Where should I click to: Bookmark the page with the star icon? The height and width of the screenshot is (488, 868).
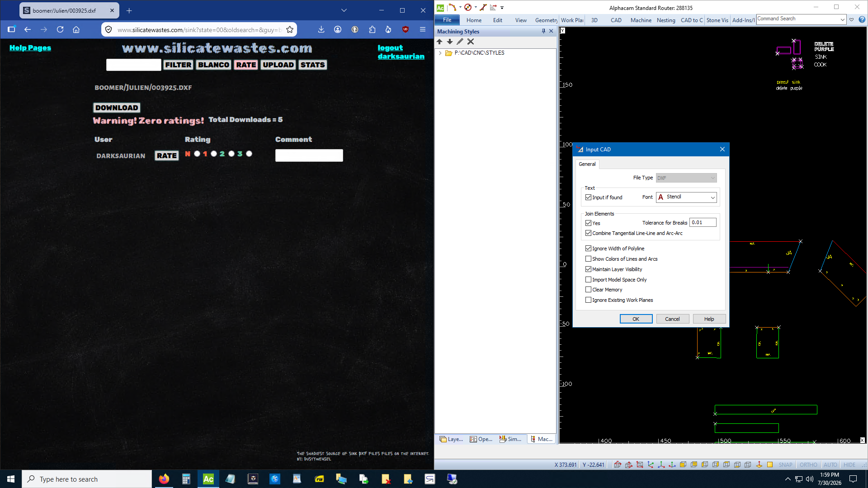coord(290,30)
